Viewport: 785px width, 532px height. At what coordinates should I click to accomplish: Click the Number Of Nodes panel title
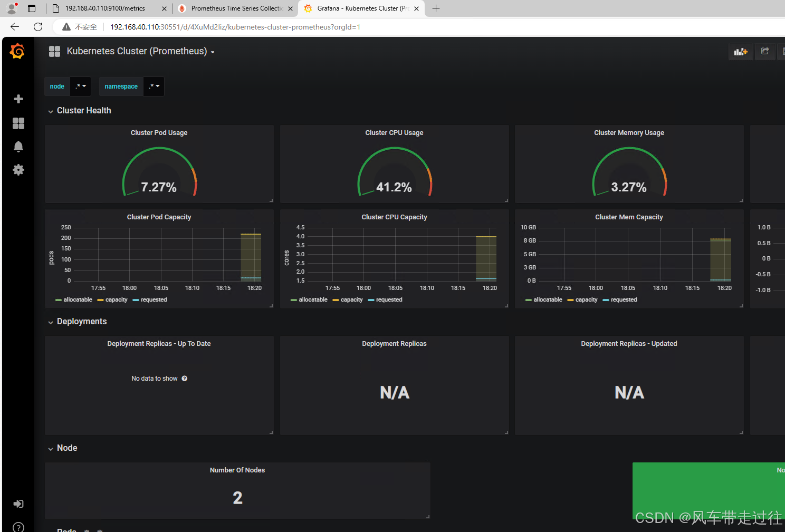point(237,470)
